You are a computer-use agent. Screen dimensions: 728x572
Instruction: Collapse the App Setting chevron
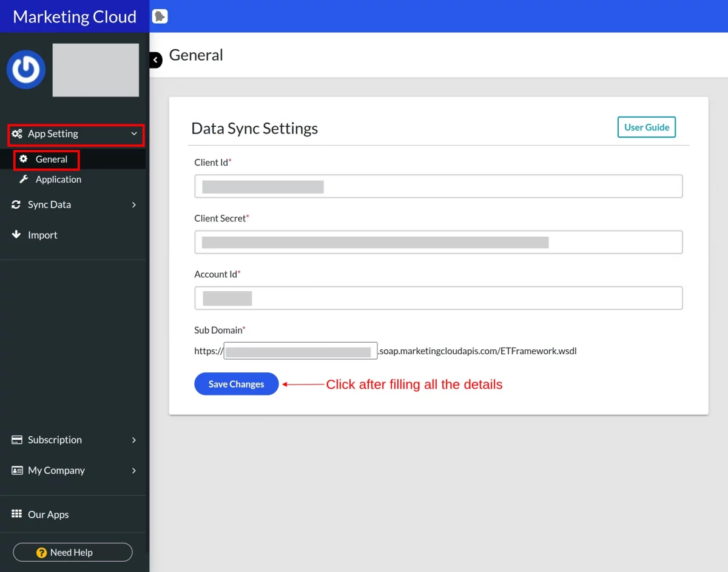coord(134,134)
